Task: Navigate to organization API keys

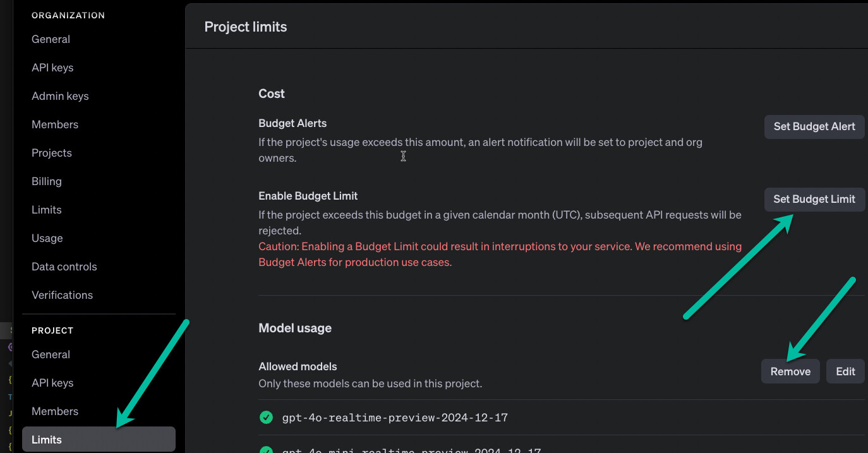Action: [x=52, y=67]
